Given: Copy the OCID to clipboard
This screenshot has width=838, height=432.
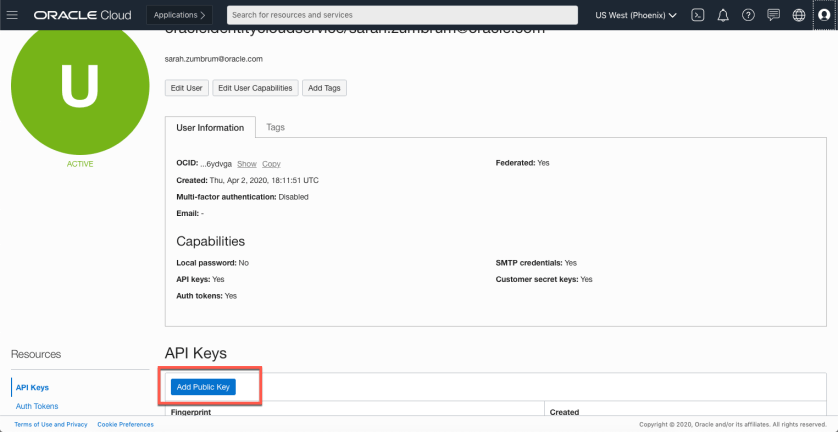Looking at the screenshot, I should pos(271,163).
